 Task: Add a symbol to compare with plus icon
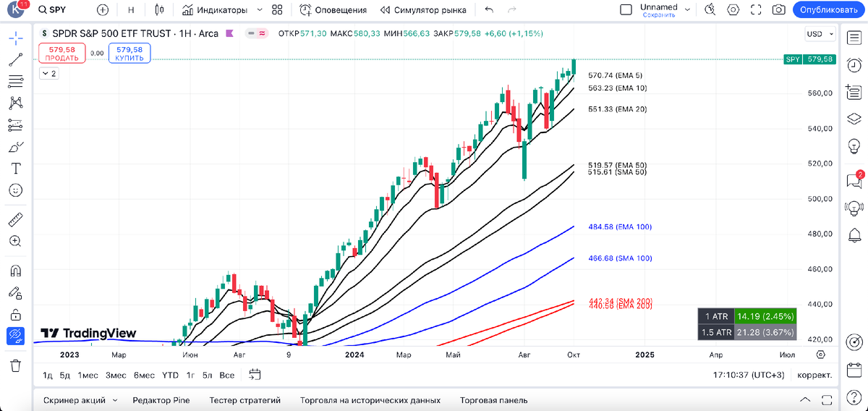pyautogui.click(x=103, y=10)
